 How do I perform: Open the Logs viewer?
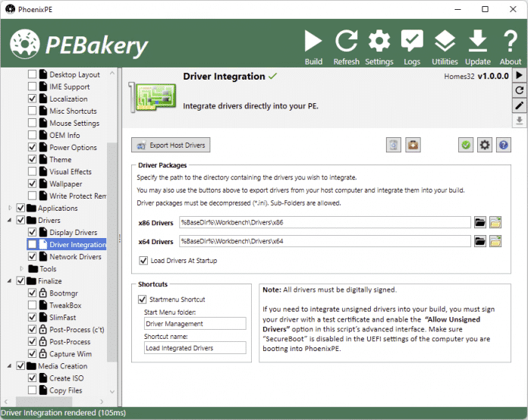point(412,42)
